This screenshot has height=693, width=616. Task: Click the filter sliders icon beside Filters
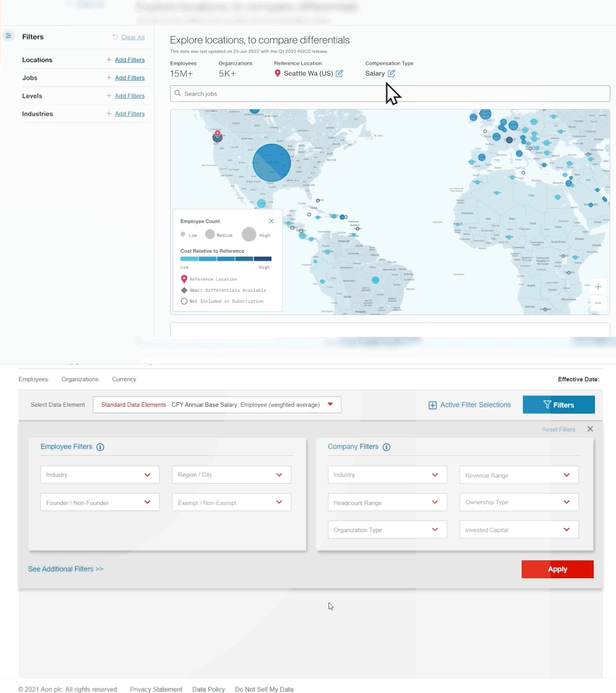tap(8, 37)
